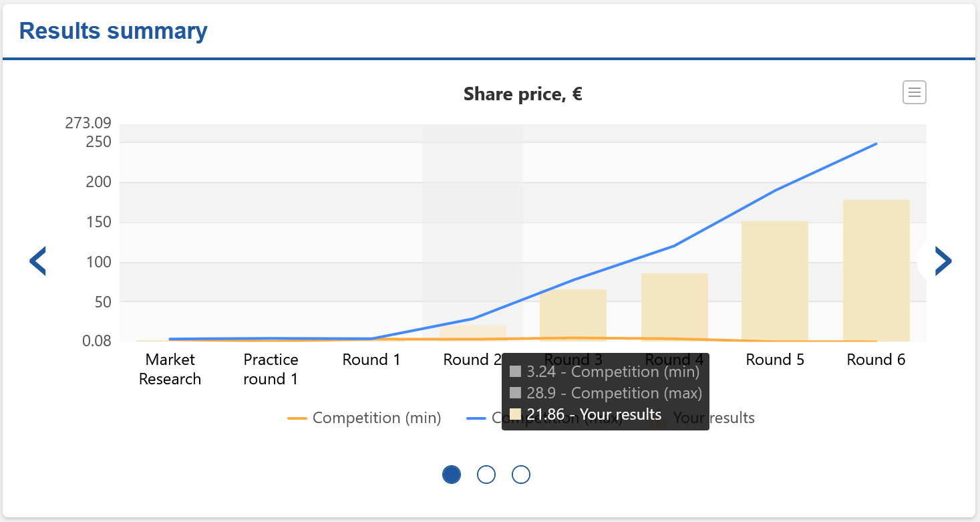
Task: Click the Round 6 results bar
Action: [x=876, y=271]
